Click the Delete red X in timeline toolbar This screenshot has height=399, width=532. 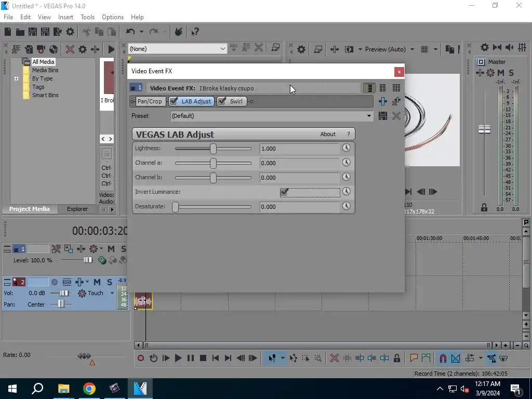334,358
